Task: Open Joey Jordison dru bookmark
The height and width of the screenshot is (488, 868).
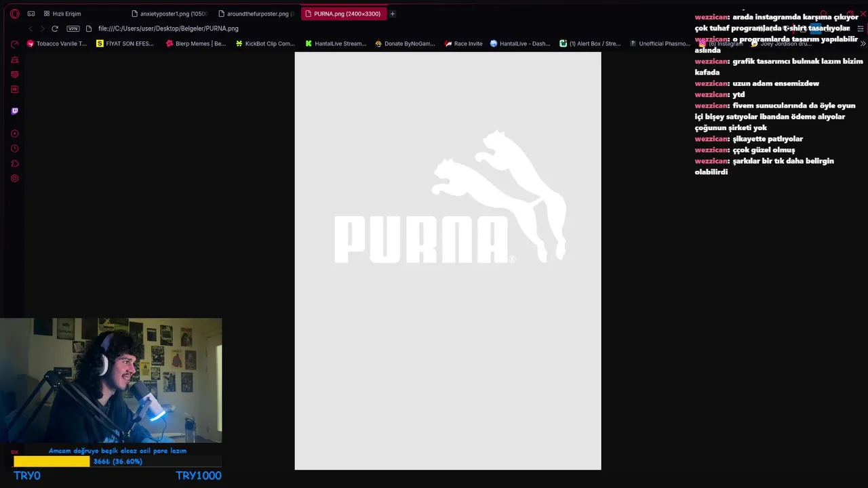Action: point(781,43)
